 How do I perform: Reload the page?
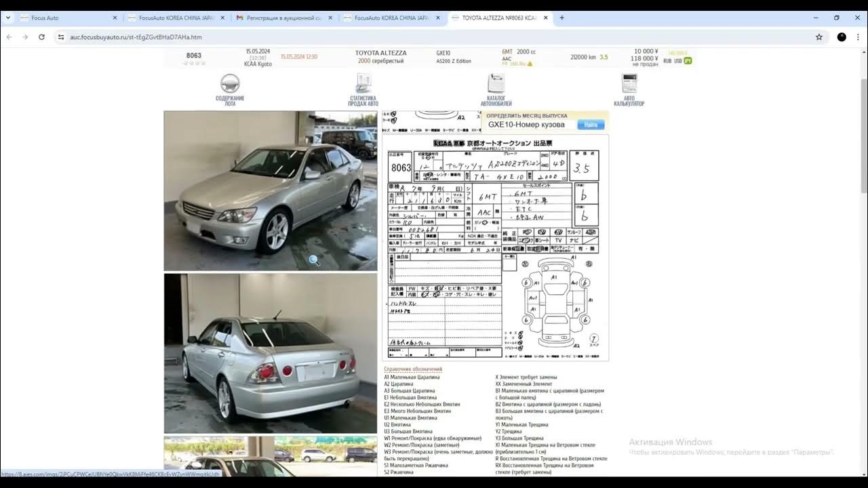41,37
